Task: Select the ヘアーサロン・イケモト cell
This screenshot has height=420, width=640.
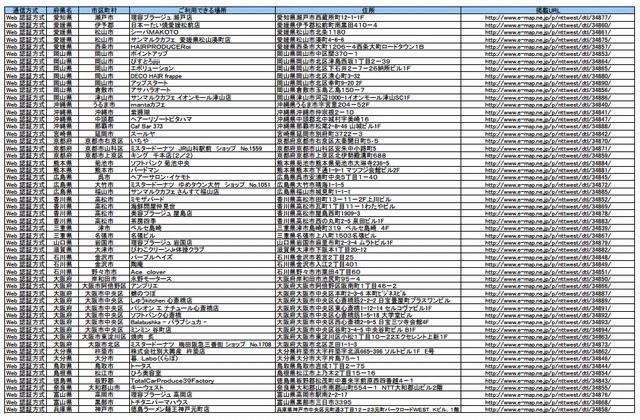Action: [202, 178]
